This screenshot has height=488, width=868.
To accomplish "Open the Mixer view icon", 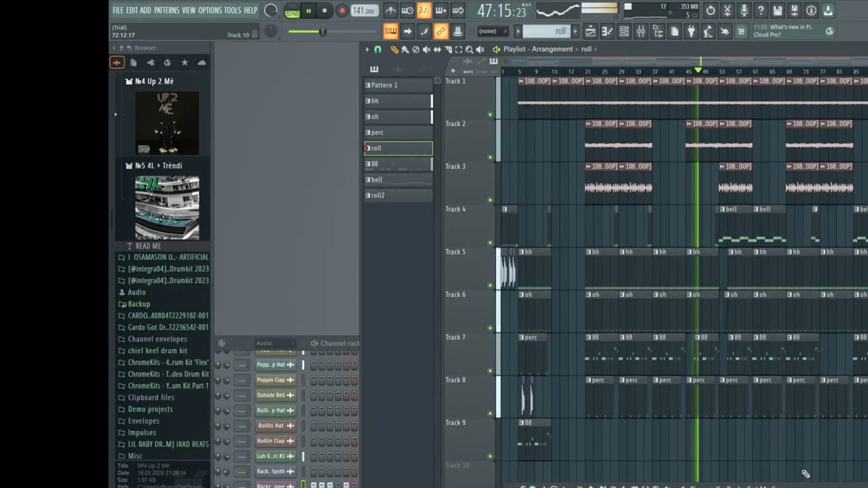I will coord(641,31).
